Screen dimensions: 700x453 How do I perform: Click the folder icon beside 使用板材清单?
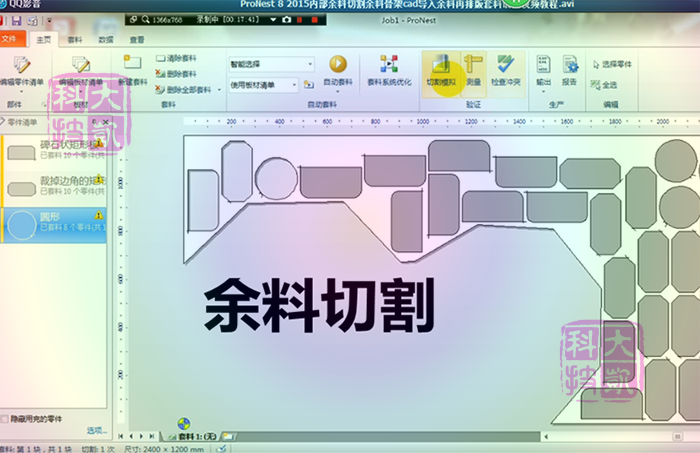308,84
